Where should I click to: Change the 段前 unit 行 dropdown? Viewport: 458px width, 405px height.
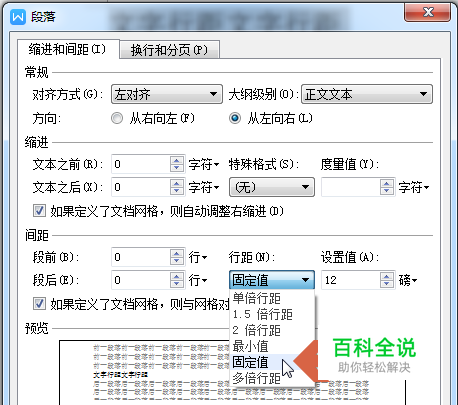pos(198,257)
